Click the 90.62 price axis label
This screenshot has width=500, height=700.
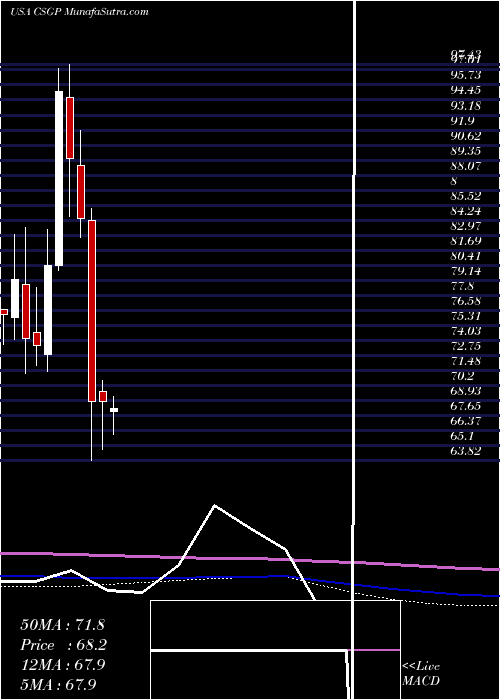click(466, 136)
